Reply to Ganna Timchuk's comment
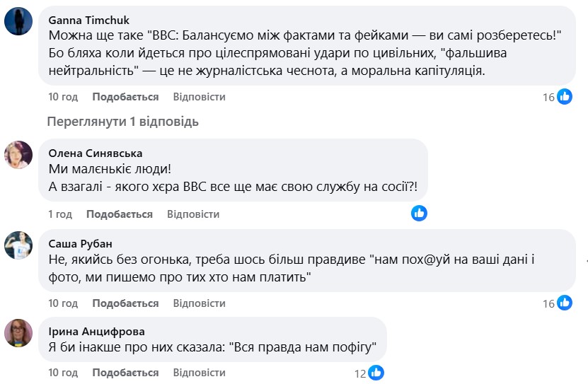 point(199,97)
